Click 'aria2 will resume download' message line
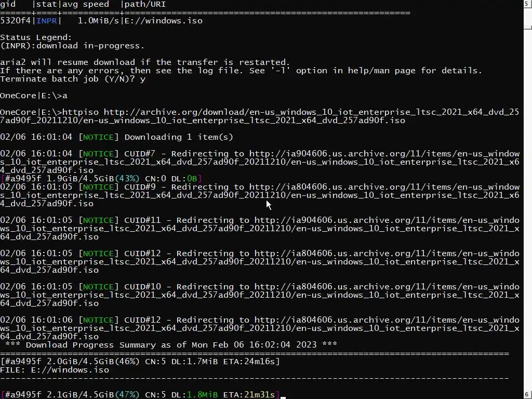The height and width of the screenshot is (399, 532). click(x=145, y=62)
